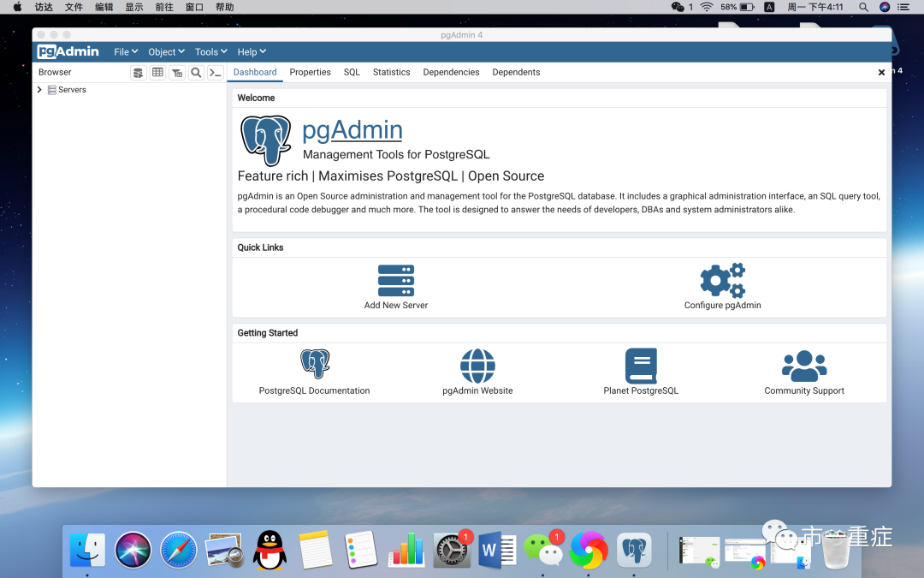
Task: Open the colorful pinwheel app in dock
Action: tap(589, 551)
